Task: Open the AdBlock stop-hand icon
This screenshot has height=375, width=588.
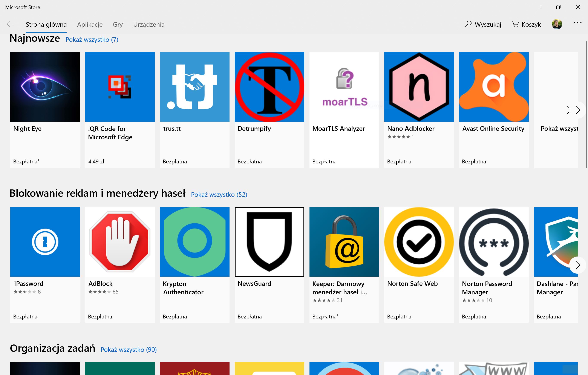Action: coord(120,242)
